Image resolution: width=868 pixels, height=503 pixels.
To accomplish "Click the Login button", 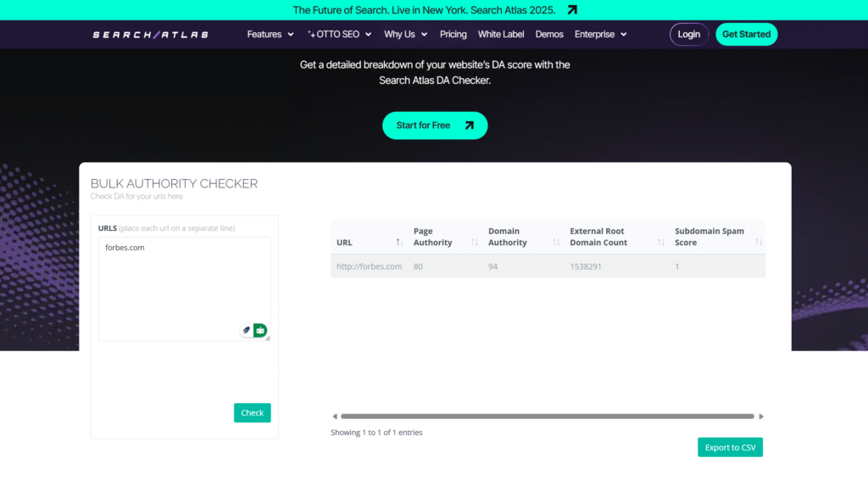I will 688,34.
